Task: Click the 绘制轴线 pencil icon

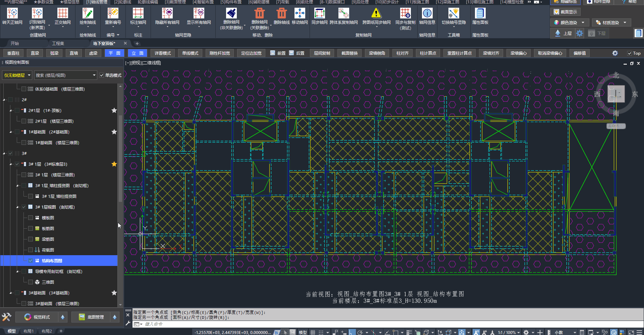Action: tap(88, 13)
